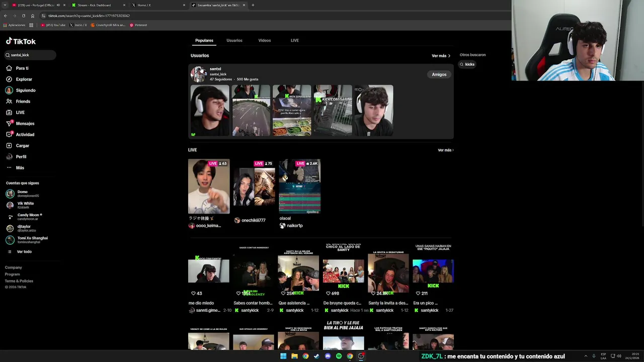The image size is (644, 362).
Task: Open Discord from the taskbar
Action: tap(328, 356)
